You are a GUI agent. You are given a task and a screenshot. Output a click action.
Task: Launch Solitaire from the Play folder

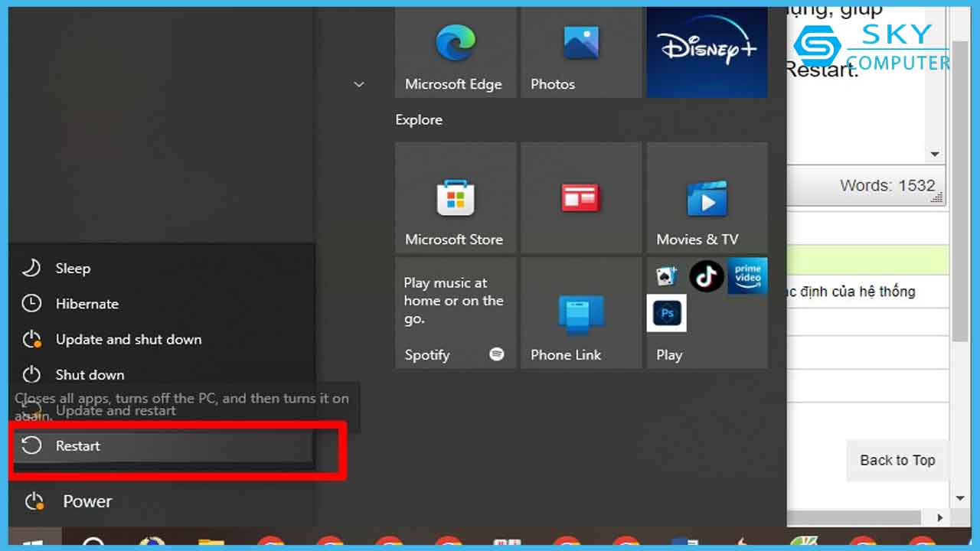click(x=666, y=276)
